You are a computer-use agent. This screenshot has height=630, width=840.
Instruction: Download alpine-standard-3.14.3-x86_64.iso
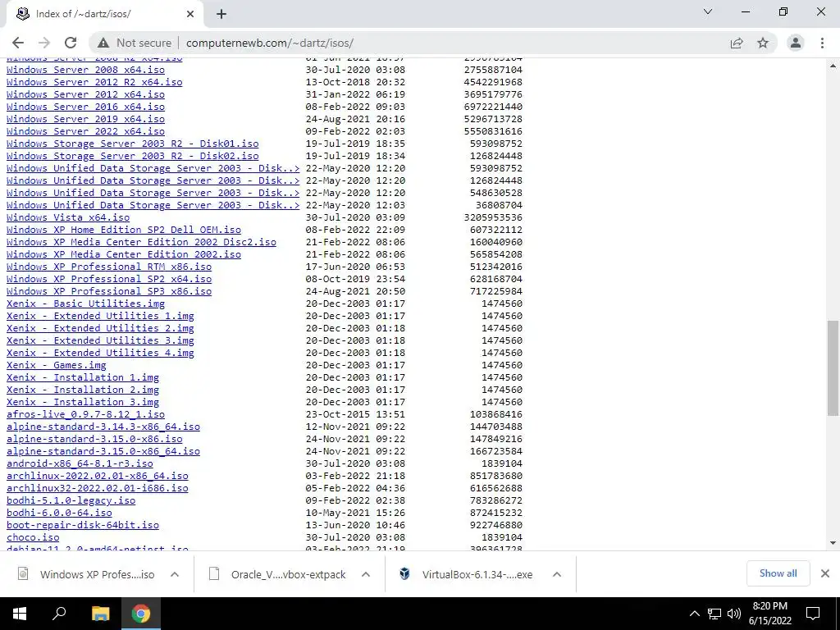(x=103, y=427)
